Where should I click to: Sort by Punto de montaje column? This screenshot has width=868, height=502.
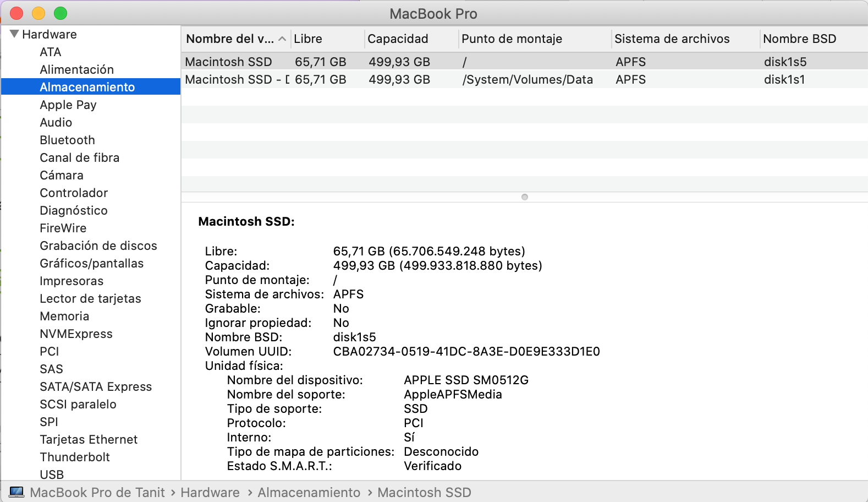pyautogui.click(x=535, y=39)
